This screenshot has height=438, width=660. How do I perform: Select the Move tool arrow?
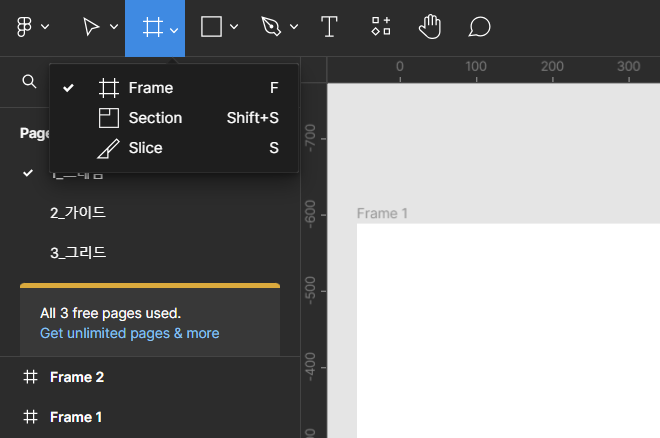92,27
